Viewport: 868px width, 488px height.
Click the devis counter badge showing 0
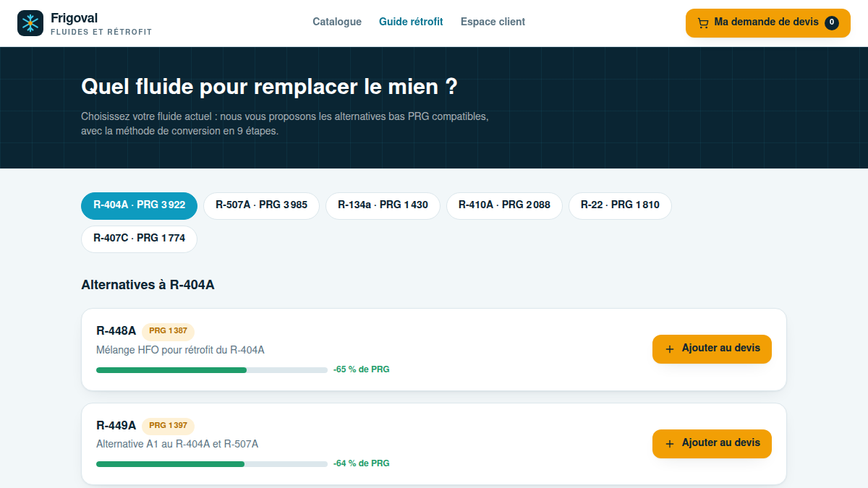click(832, 23)
